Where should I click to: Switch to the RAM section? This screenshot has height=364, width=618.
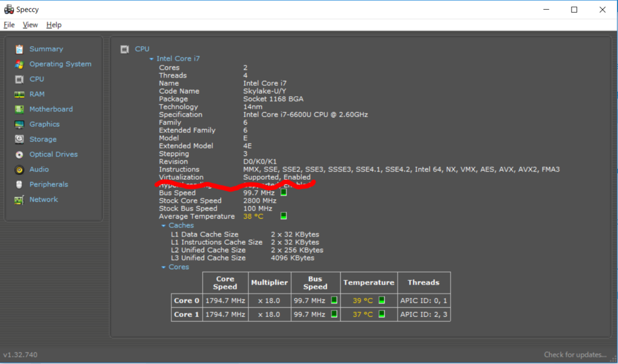pos(37,94)
